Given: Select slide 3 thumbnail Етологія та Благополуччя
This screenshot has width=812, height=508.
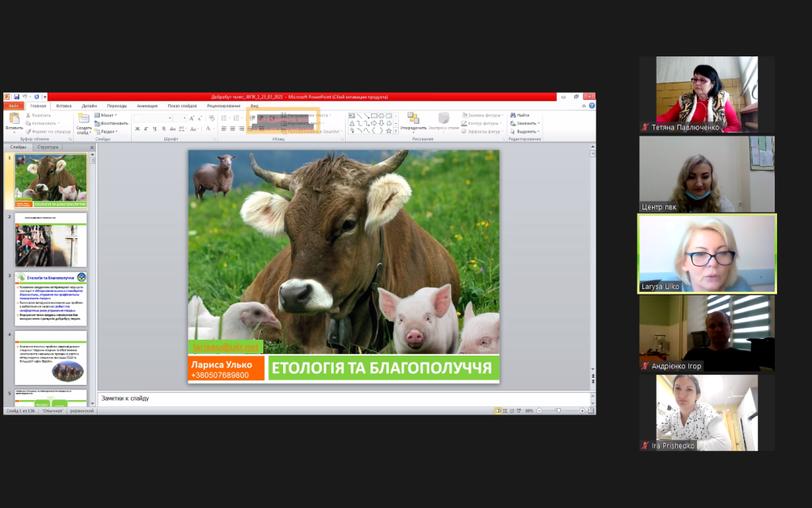Looking at the screenshot, I should point(51,298).
